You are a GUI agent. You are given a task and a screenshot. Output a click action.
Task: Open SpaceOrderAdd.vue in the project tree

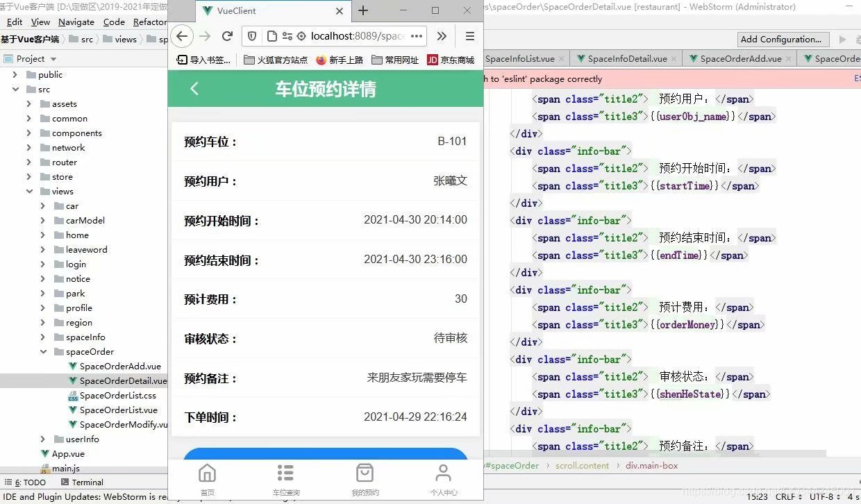pos(115,366)
